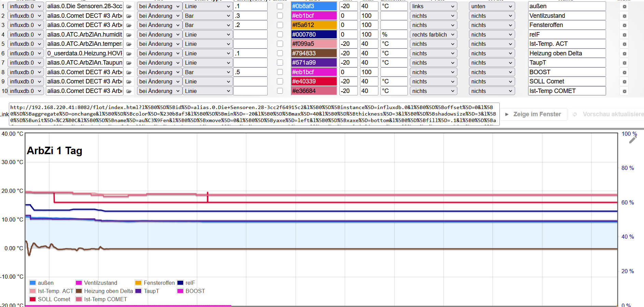Open 'bei Änderung' dropdown for Ventilzustand row
644x307 pixels.
click(x=159, y=16)
